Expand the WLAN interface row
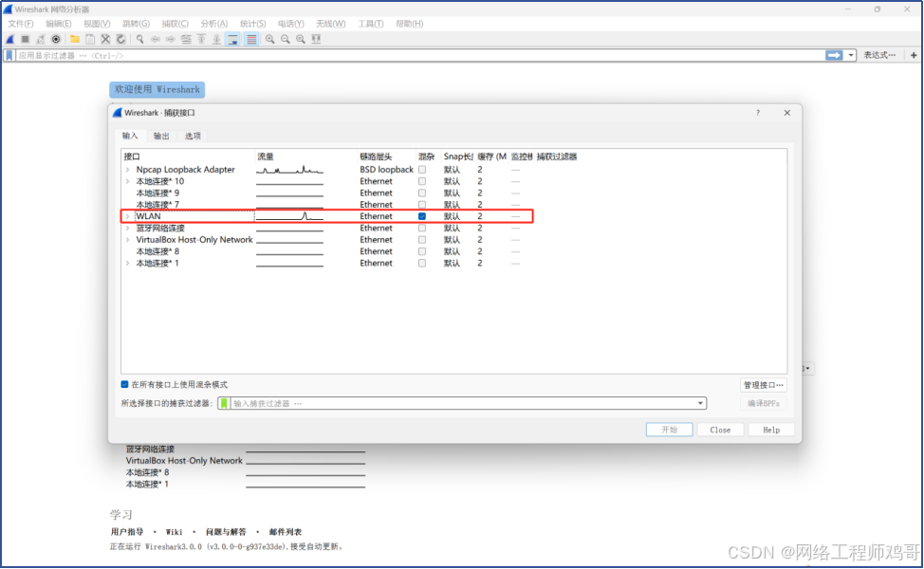The width and height of the screenshot is (924, 569). (x=128, y=216)
